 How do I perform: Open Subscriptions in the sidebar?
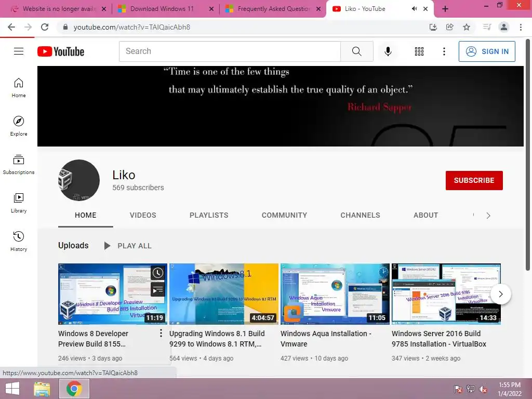click(19, 165)
